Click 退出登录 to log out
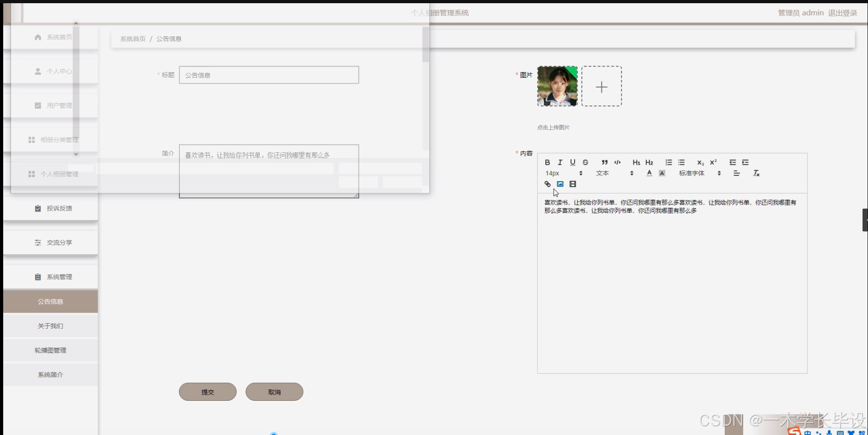The image size is (868, 435). pos(842,13)
